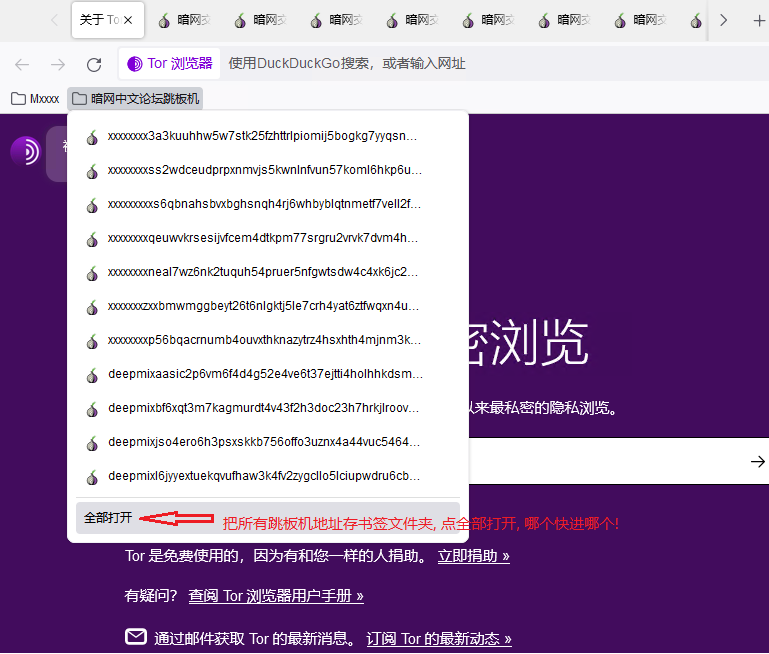Click the forward navigation arrow
769x654 pixels.
point(58,64)
